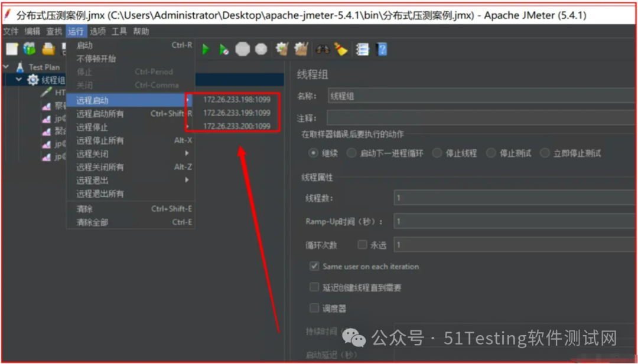Click the Help question mark toolbar icon
Image resolution: width=638 pixels, height=364 pixels.
coord(380,49)
